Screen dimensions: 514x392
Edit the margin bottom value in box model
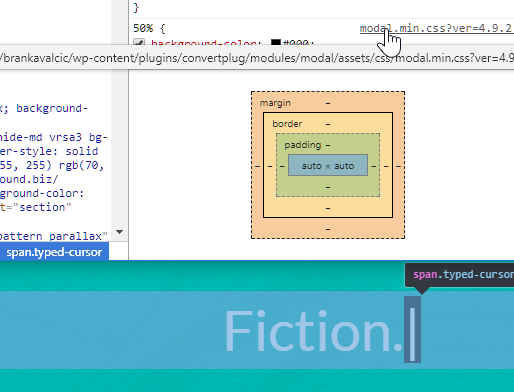pos(328,229)
